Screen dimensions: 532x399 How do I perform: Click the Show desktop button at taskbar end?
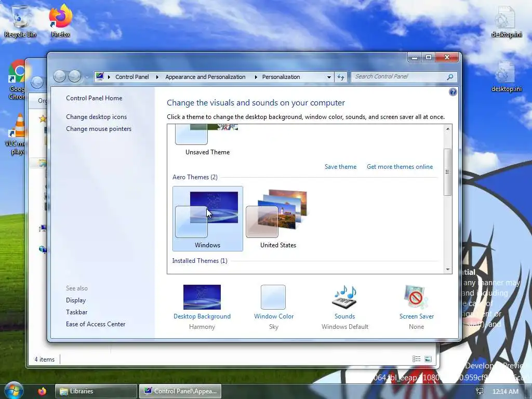click(528, 391)
